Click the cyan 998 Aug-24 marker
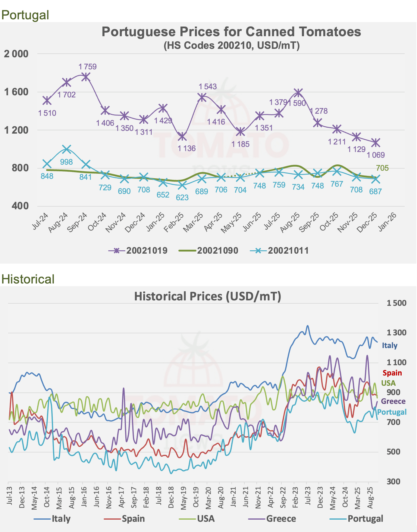The width and height of the screenshot is (417, 532). click(67, 149)
